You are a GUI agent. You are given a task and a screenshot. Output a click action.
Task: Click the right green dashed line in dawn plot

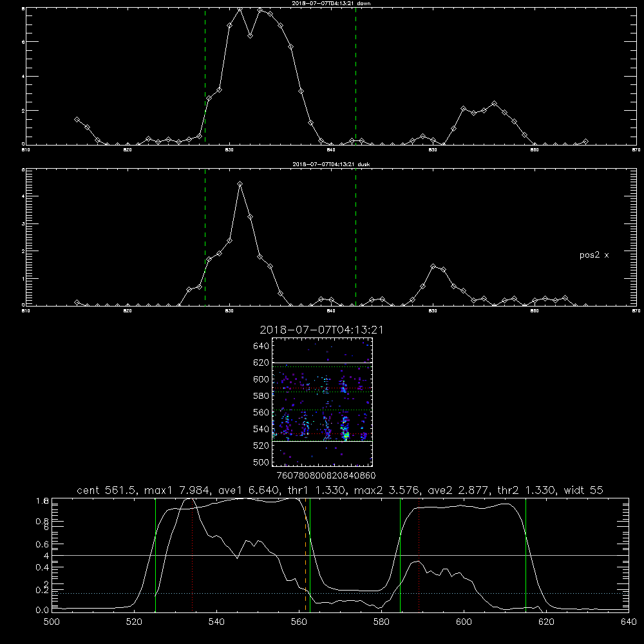[355, 76]
